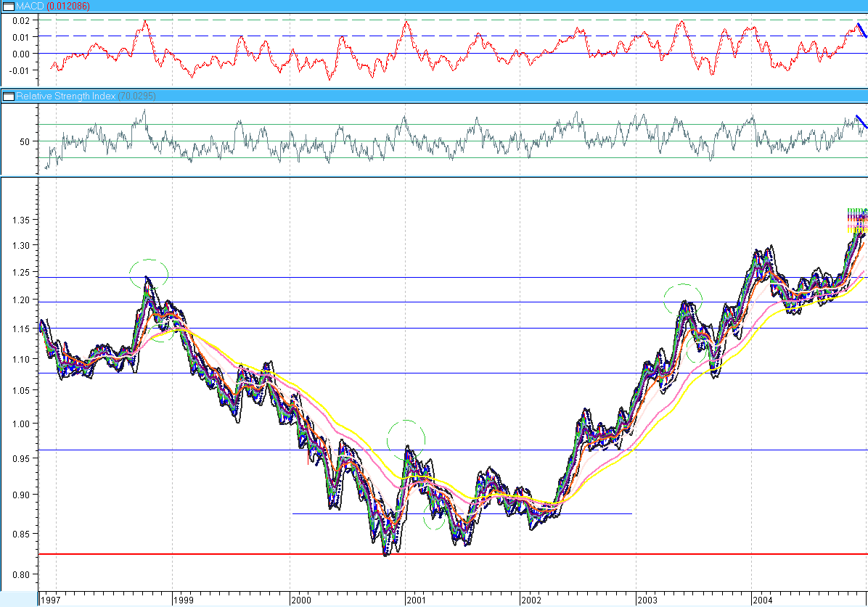868x607 pixels.
Task: Click the MACD panel window icon
Action: pos(7,7)
